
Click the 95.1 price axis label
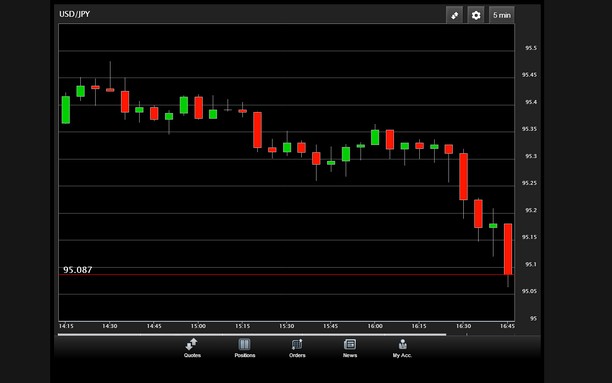click(531, 264)
